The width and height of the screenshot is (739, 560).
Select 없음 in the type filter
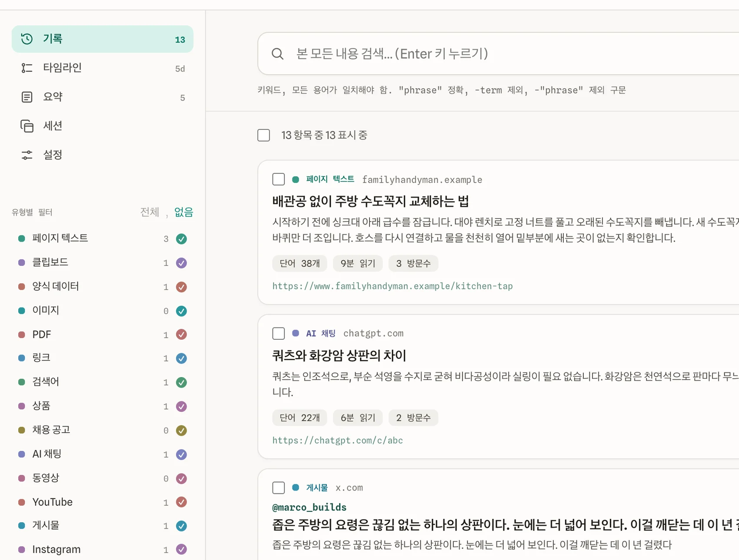point(183,212)
